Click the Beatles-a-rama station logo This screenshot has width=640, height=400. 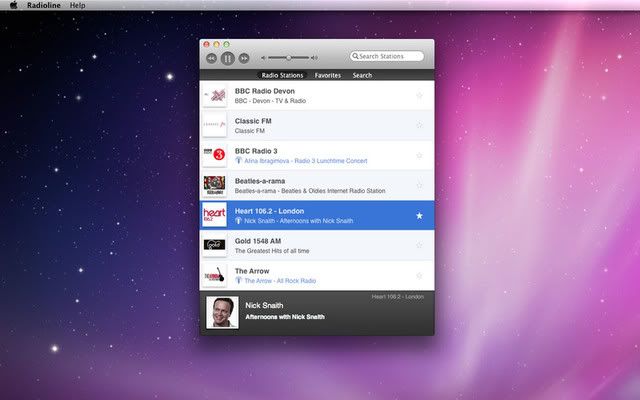(215, 185)
